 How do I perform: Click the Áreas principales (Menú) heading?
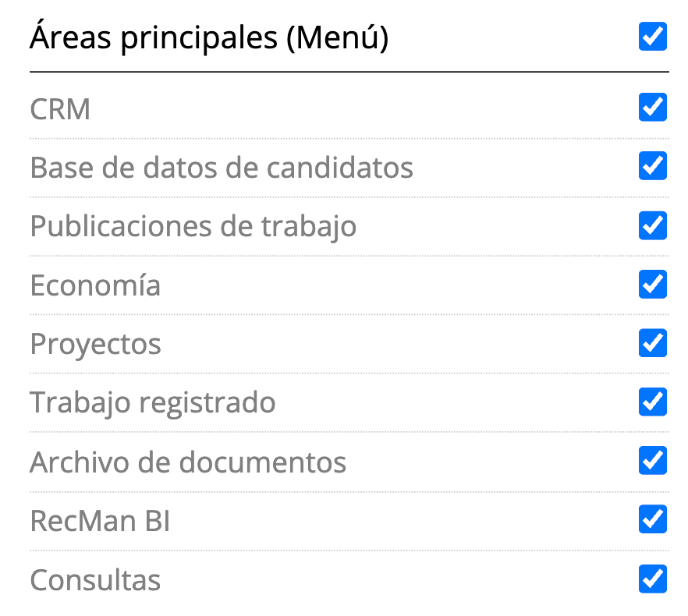(x=208, y=37)
